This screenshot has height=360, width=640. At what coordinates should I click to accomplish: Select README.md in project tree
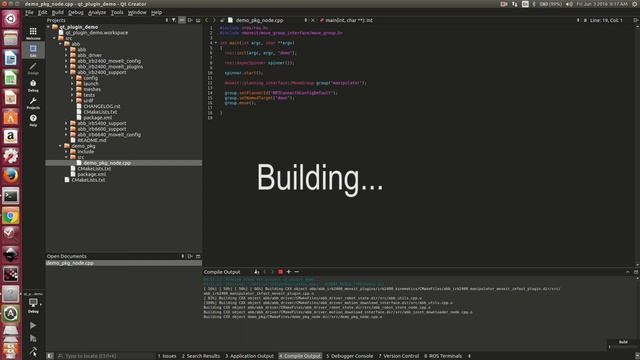click(x=91, y=140)
